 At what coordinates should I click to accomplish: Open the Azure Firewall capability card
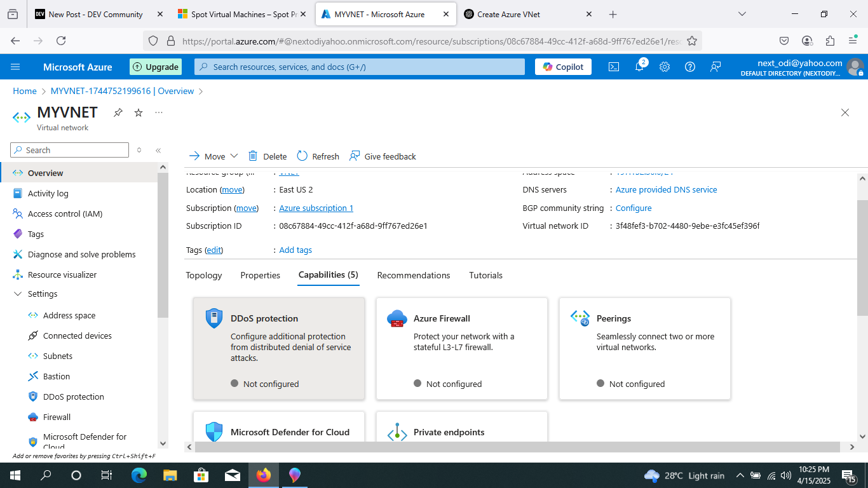pos(462,349)
